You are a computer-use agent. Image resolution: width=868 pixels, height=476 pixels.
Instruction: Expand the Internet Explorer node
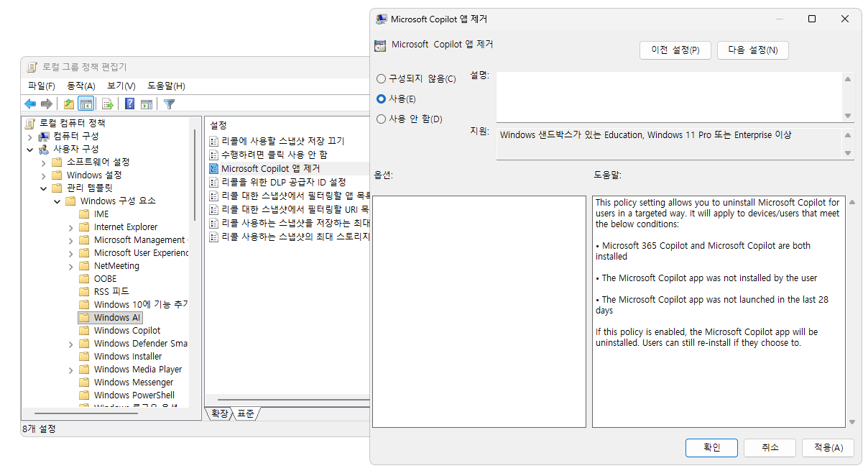[70, 227]
